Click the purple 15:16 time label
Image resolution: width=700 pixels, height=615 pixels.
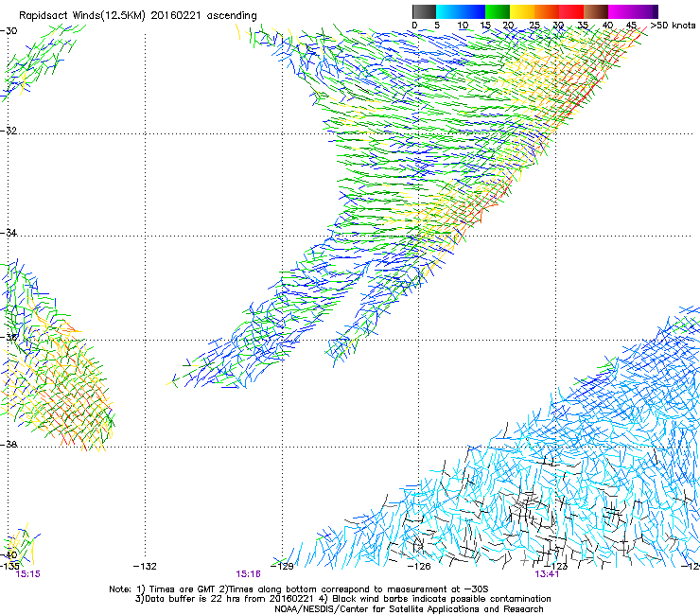click(248, 574)
